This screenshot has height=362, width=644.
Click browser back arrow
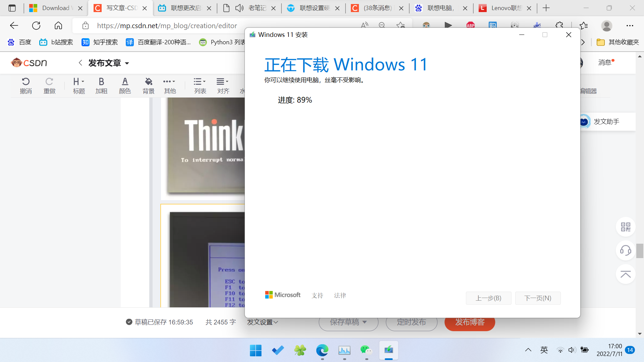tap(14, 25)
